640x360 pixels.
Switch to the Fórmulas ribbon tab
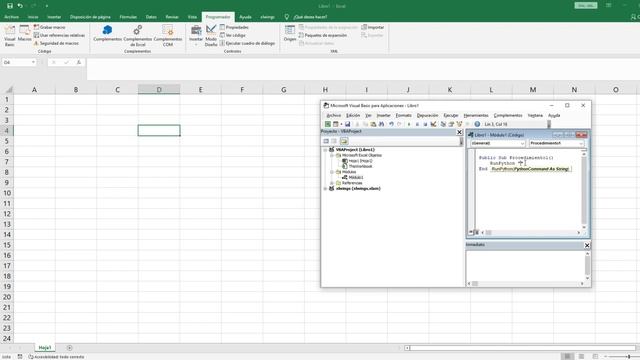click(128, 17)
